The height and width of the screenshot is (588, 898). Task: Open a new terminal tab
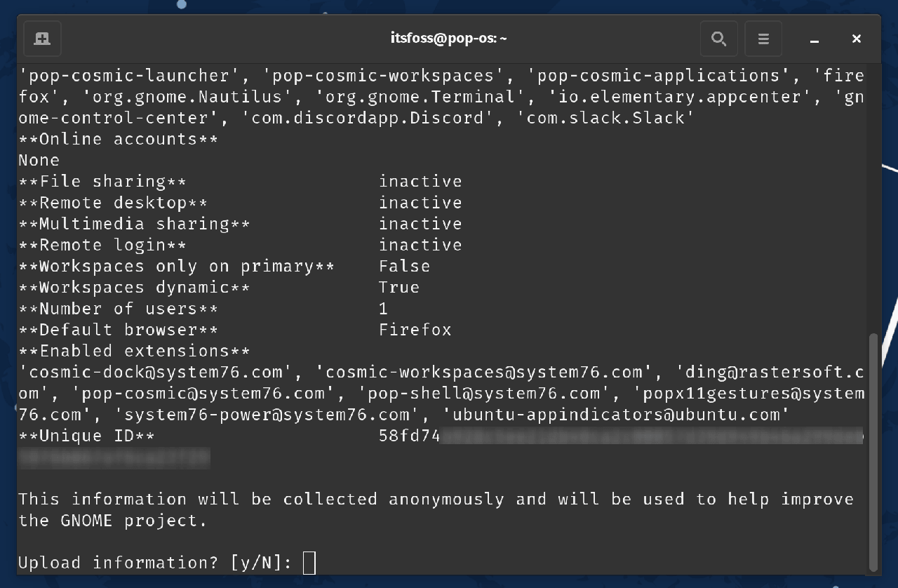[42, 39]
